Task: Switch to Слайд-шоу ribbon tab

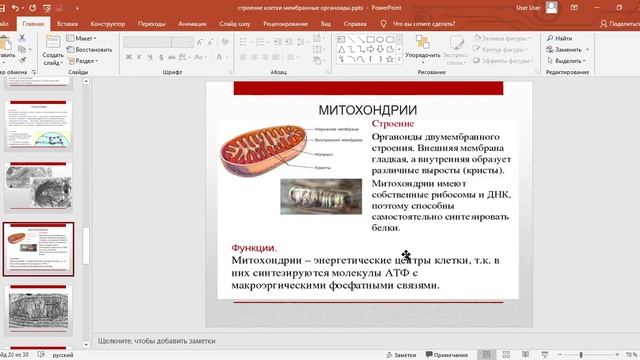Action: [235, 24]
